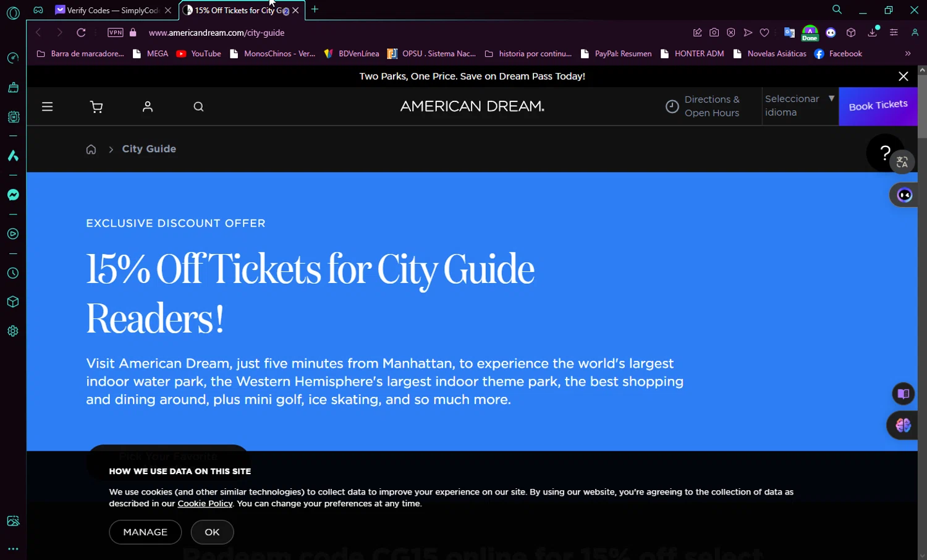927x560 pixels.
Task: Open a new tab with plus button
Action: click(x=315, y=9)
